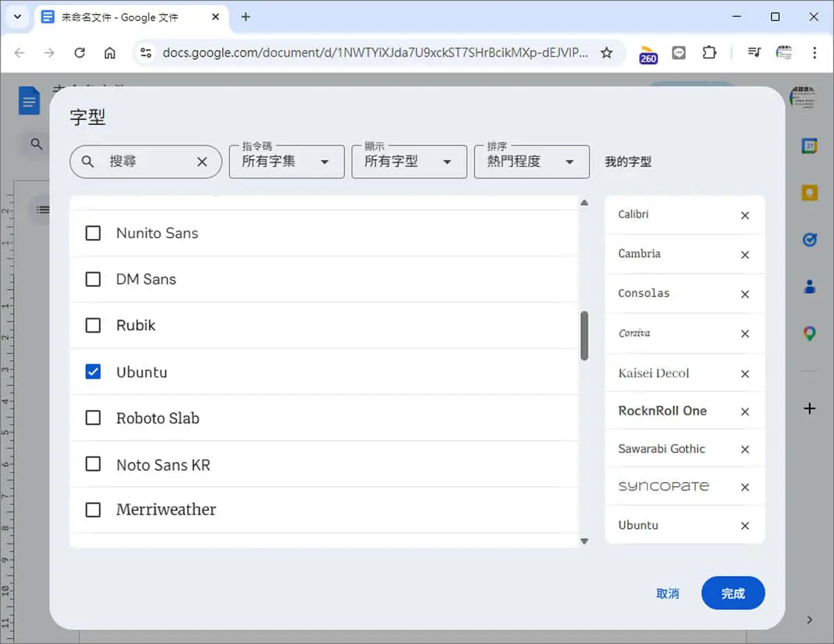Open Google Keep in the side panel
The height and width of the screenshot is (644, 834).
(810, 192)
